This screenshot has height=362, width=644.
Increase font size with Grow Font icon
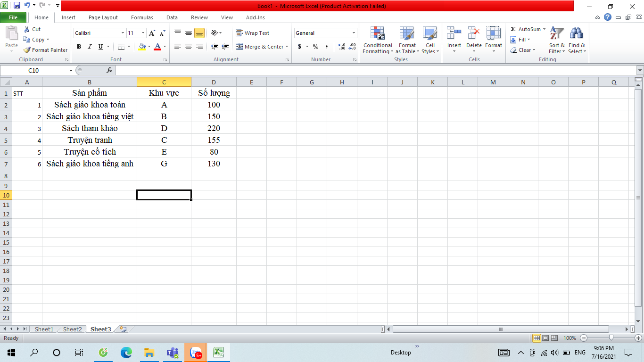pos(152,33)
